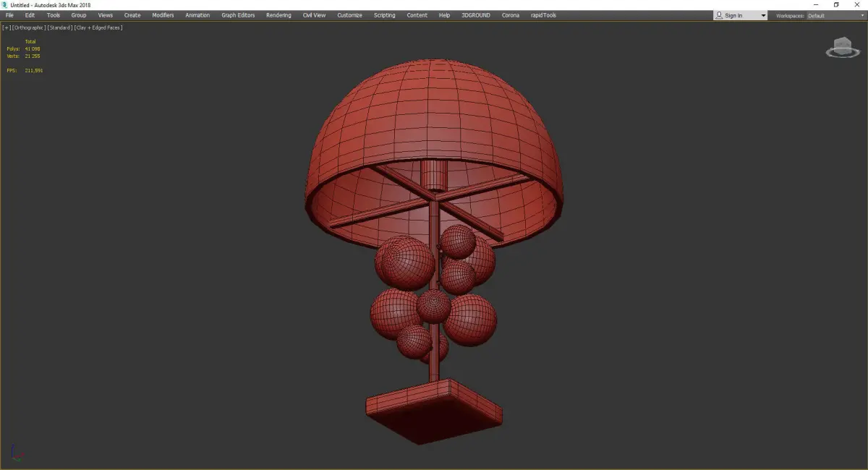Open the Clay + Edged Faces shading menu
This screenshot has width=868, height=470.
(98, 27)
